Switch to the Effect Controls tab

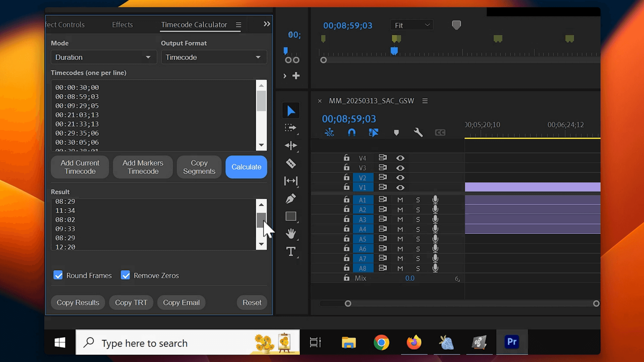click(65, 24)
